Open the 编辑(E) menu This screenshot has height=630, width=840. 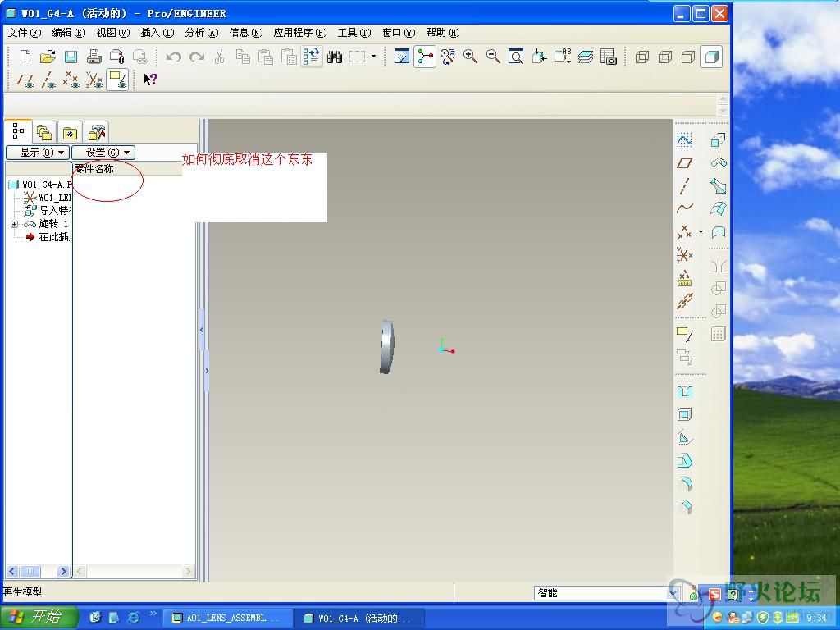pyautogui.click(x=69, y=33)
